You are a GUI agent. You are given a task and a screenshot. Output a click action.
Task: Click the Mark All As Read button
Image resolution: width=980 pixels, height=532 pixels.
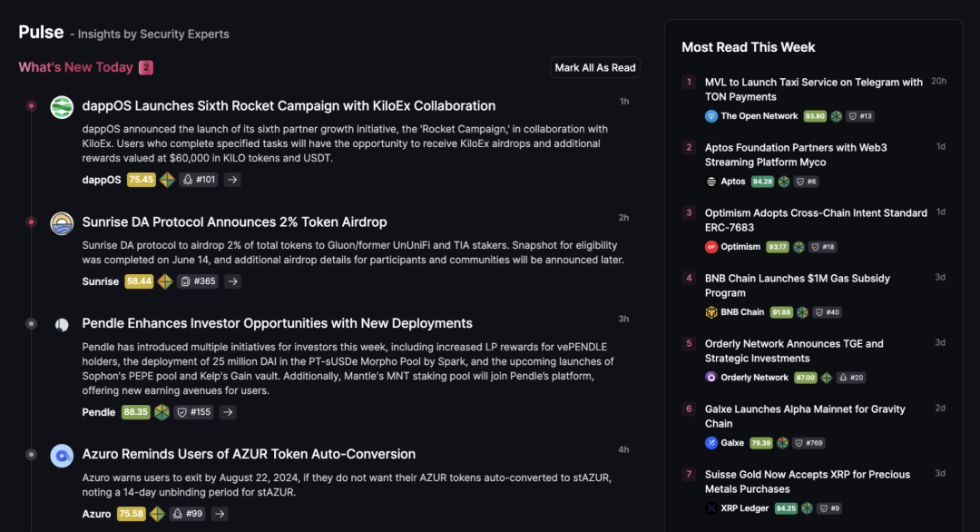(x=594, y=67)
